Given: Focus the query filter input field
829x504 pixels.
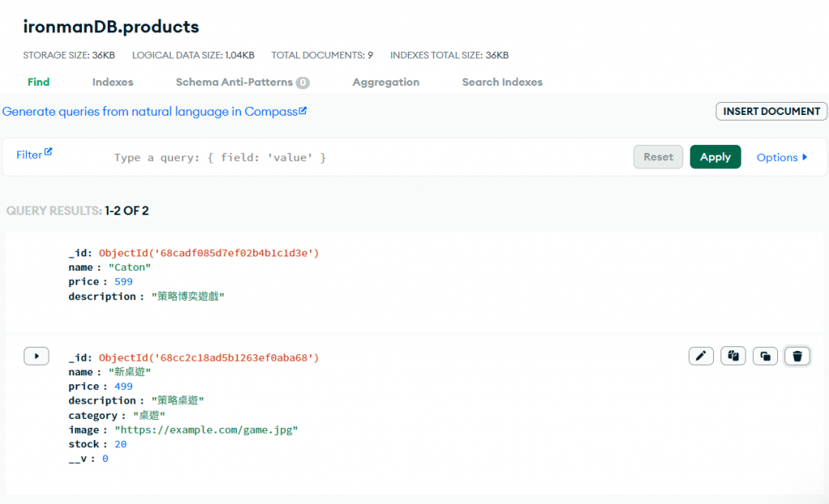Looking at the screenshot, I should pos(364,158).
